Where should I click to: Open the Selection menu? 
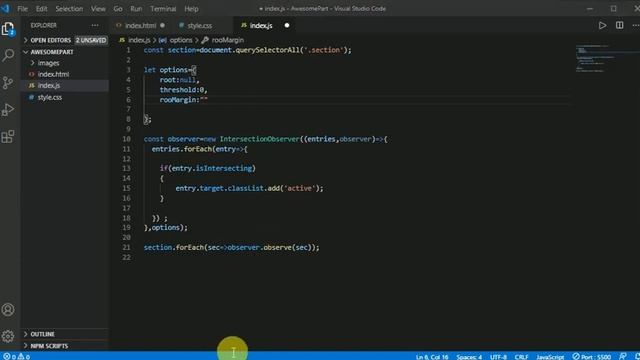[x=69, y=9]
